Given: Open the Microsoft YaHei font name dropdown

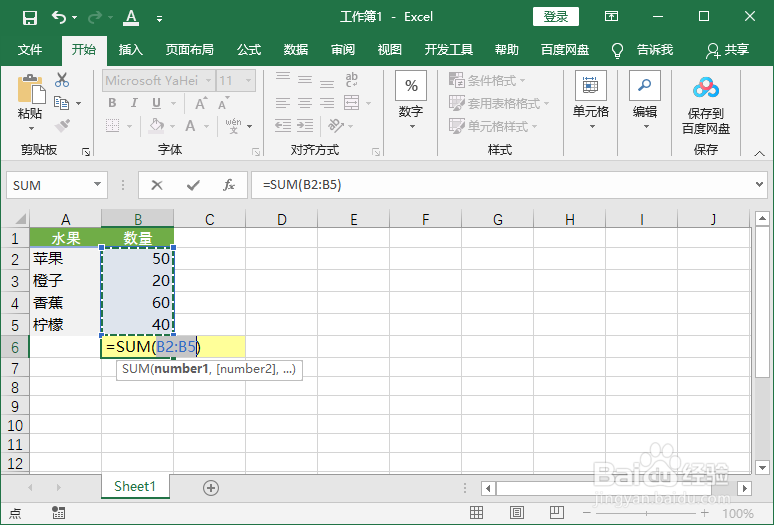Looking at the screenshot, I should (x=208, y=80).
